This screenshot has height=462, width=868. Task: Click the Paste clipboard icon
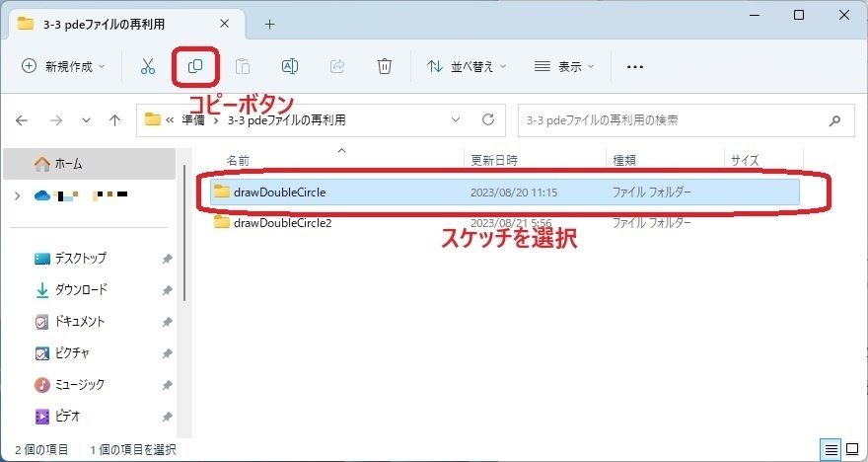tap(243, 66)
